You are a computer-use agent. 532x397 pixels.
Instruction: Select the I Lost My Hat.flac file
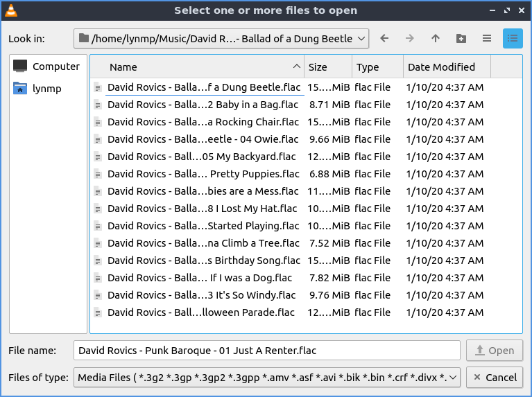click(202, 209)
